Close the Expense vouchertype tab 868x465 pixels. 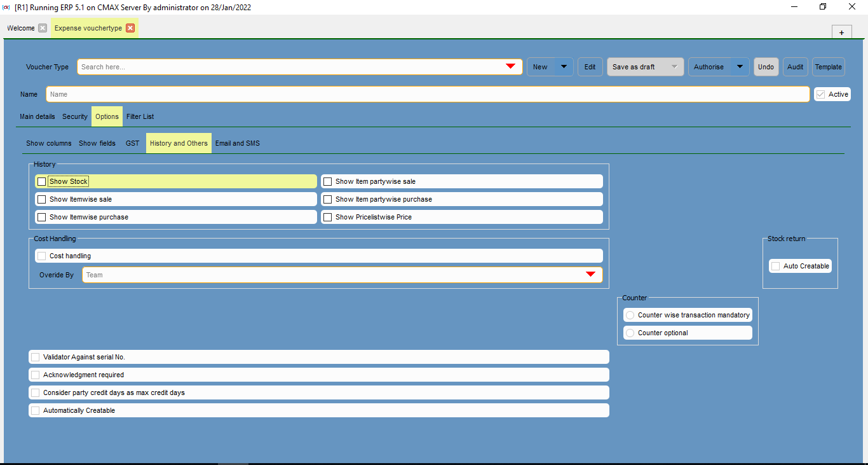tap(130, 28)
